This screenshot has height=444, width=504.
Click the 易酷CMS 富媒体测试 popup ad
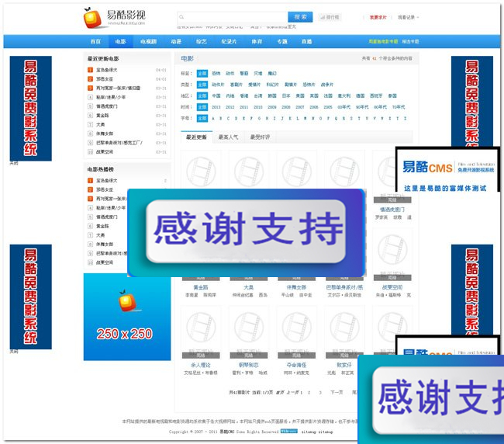click(x=448, y=171)
